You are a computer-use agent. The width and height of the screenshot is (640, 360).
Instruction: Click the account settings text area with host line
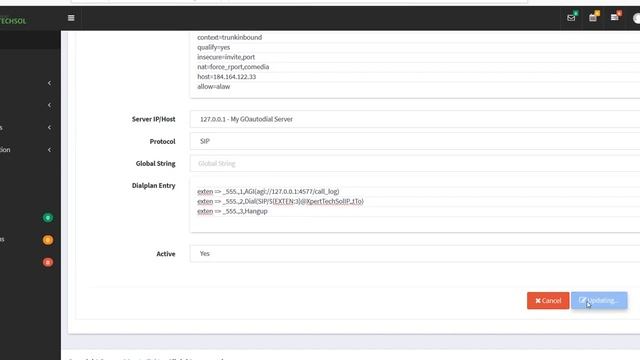point(415,64)
